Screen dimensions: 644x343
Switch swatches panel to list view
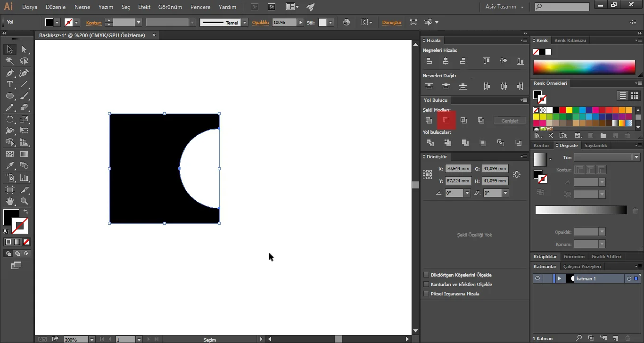point(623,96)
